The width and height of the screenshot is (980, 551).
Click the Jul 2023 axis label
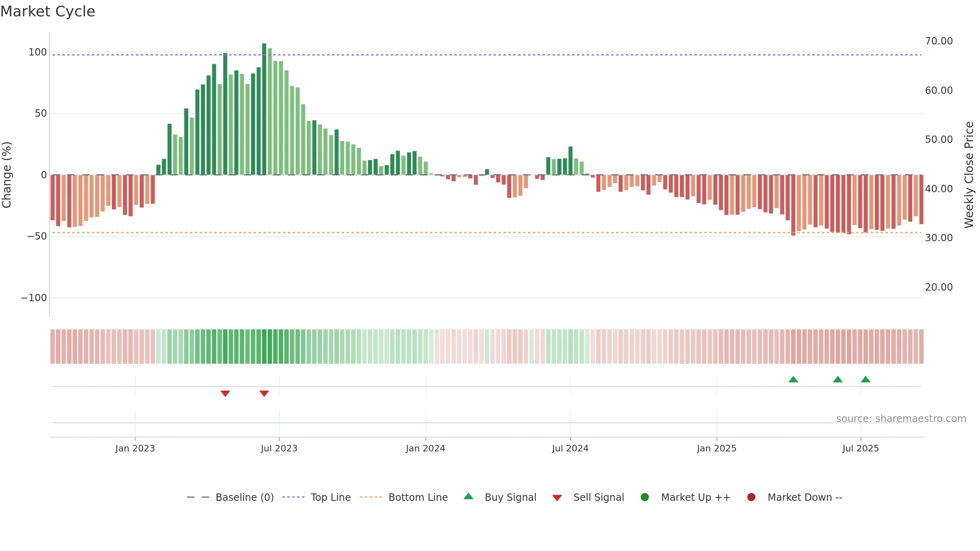pos(279,449)
